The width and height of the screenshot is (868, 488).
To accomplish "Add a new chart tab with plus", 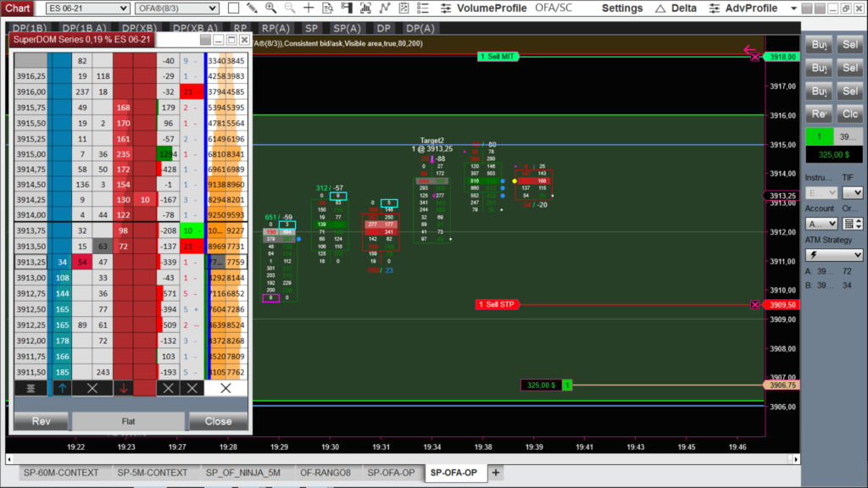I will click(496, 473).
